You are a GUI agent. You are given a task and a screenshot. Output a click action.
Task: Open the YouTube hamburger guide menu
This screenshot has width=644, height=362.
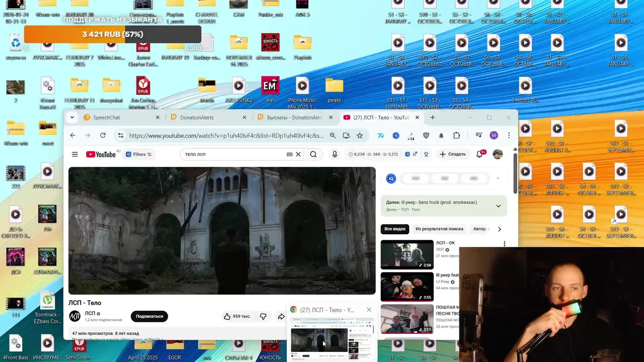pos(75,154)
